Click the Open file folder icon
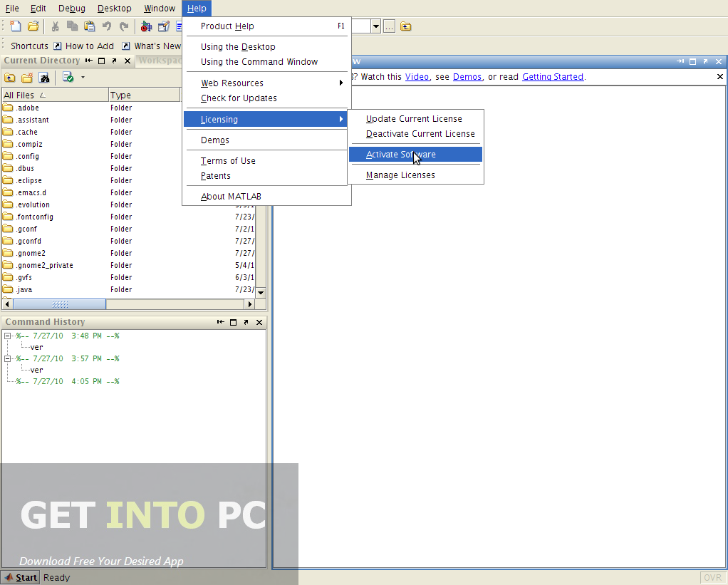 [x=33, y=26]
